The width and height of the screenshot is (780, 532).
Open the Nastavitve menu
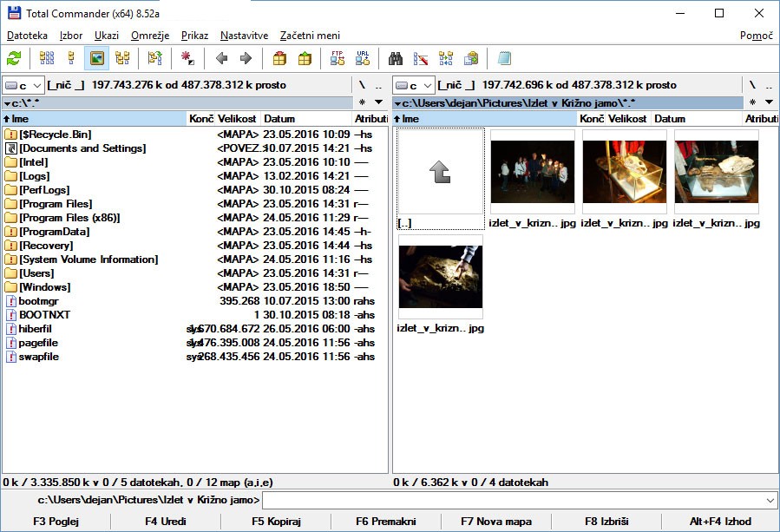244,36
